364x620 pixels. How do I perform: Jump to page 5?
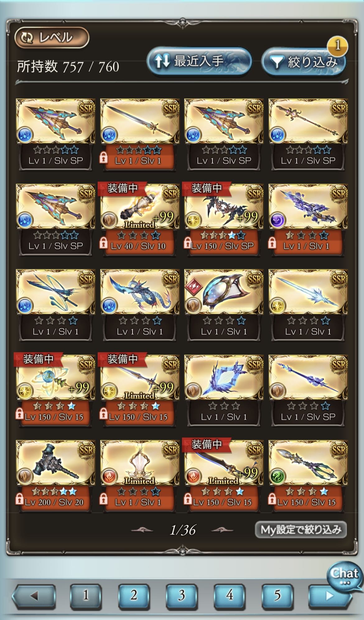[277, 595]
